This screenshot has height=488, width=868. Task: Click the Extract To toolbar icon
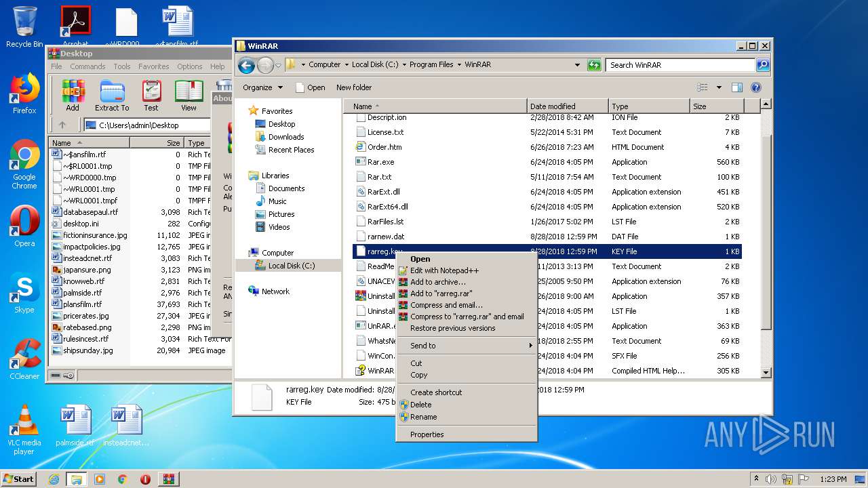(112, 96)
